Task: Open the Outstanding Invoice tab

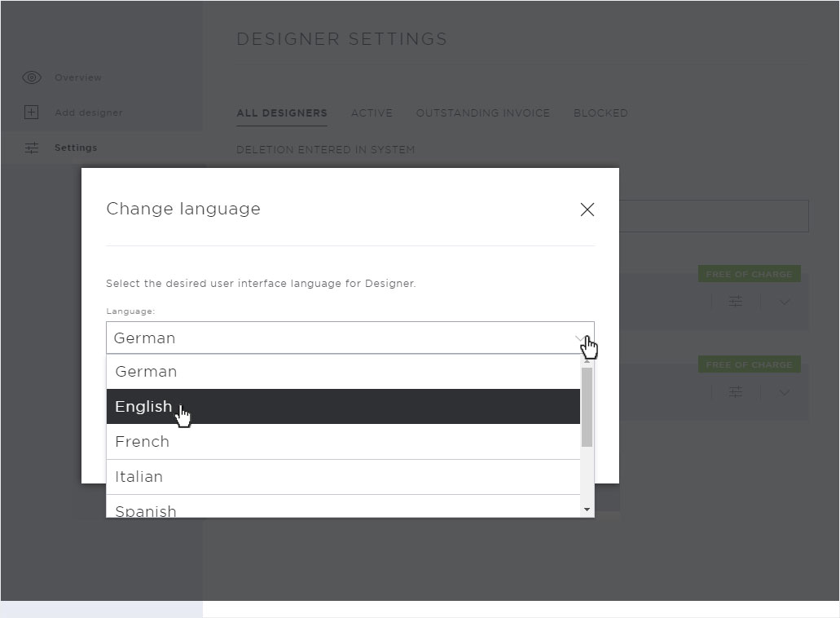Action: click(x=482, y=113)
